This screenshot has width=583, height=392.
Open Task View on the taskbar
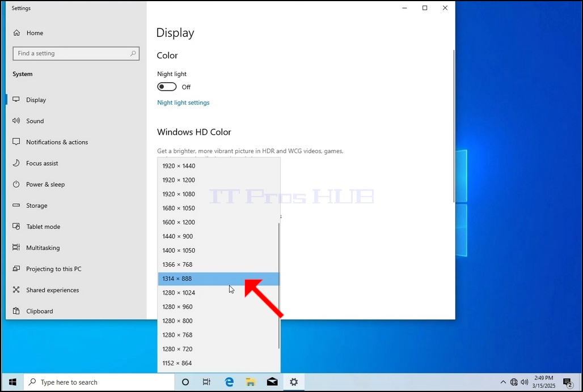tap(206, 382)
